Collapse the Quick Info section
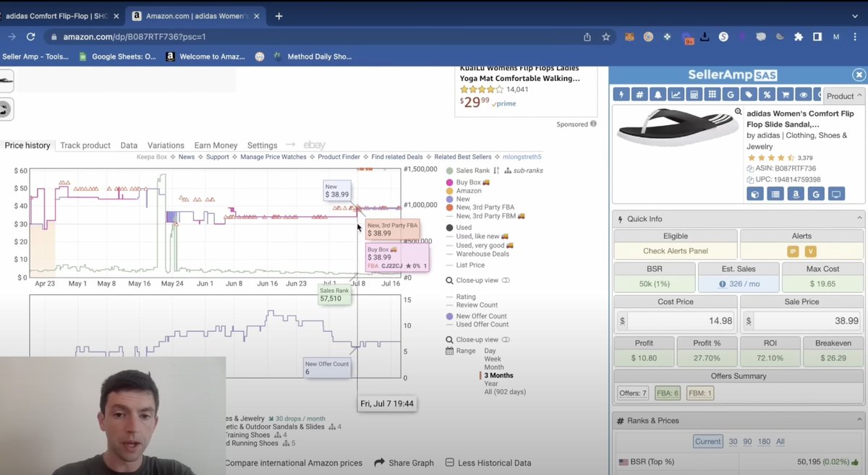The height and width of the screenshot is (475, 868). (859, 218)
